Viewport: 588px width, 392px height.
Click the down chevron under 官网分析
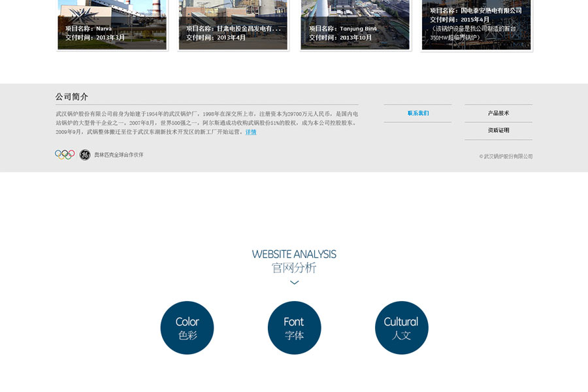(294, 283)
